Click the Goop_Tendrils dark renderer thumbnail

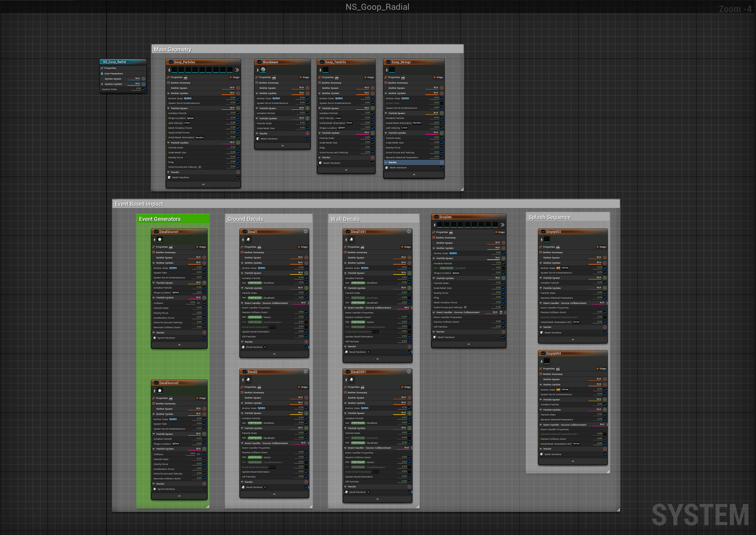326,70
